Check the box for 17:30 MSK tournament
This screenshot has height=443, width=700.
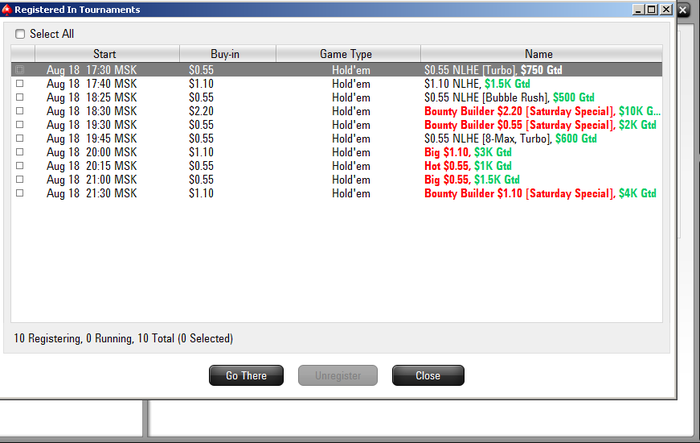[x=20, y=70]
